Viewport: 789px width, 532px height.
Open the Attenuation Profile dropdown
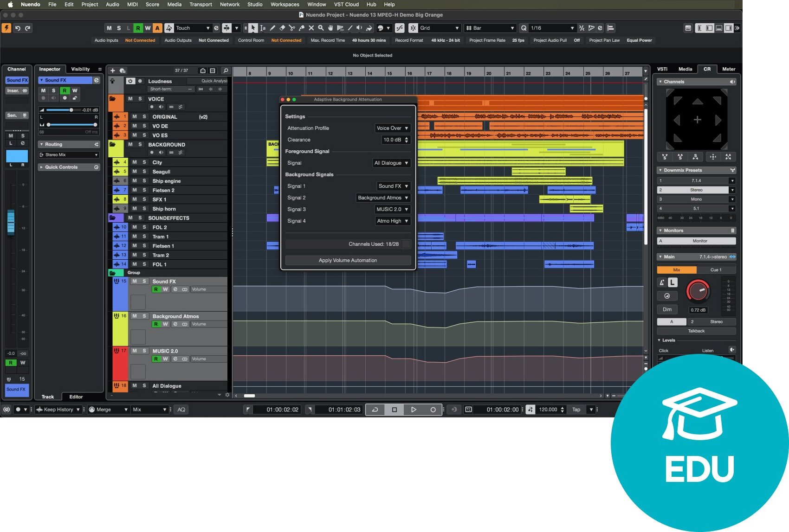[x=392, y=128]
